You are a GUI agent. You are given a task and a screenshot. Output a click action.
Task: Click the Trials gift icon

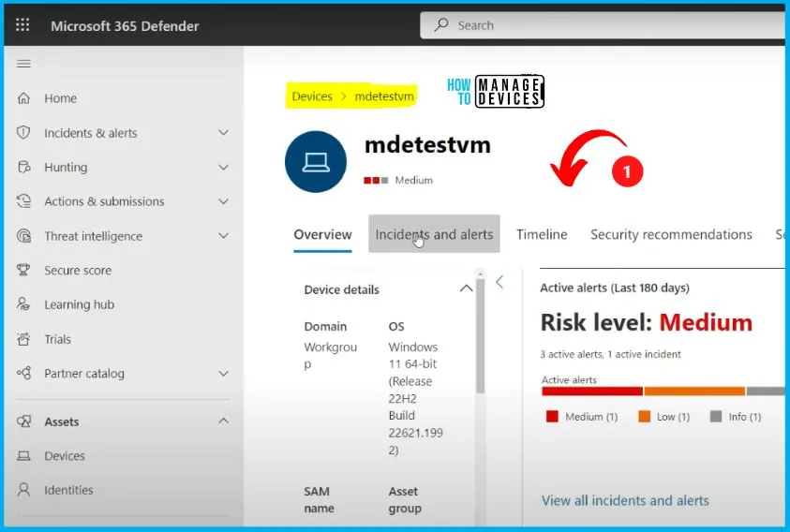[23, 338]
